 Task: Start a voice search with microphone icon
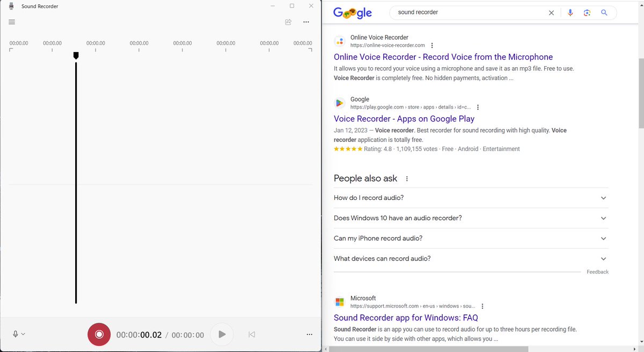click(x=570, y=13)
